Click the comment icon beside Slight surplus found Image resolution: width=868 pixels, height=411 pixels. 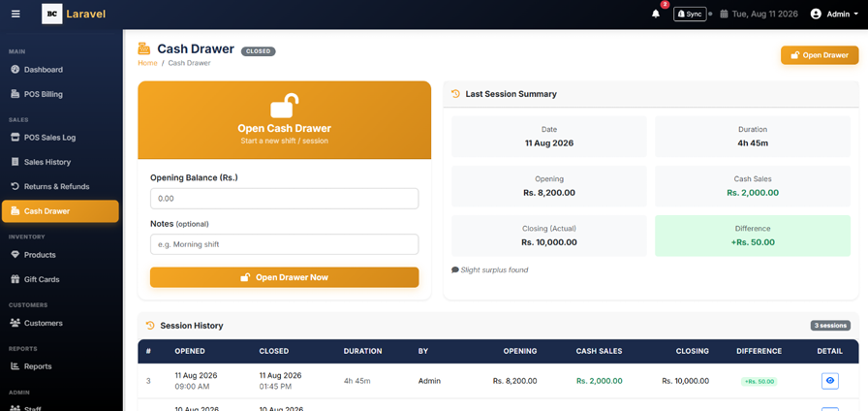[x=455, y=269]
